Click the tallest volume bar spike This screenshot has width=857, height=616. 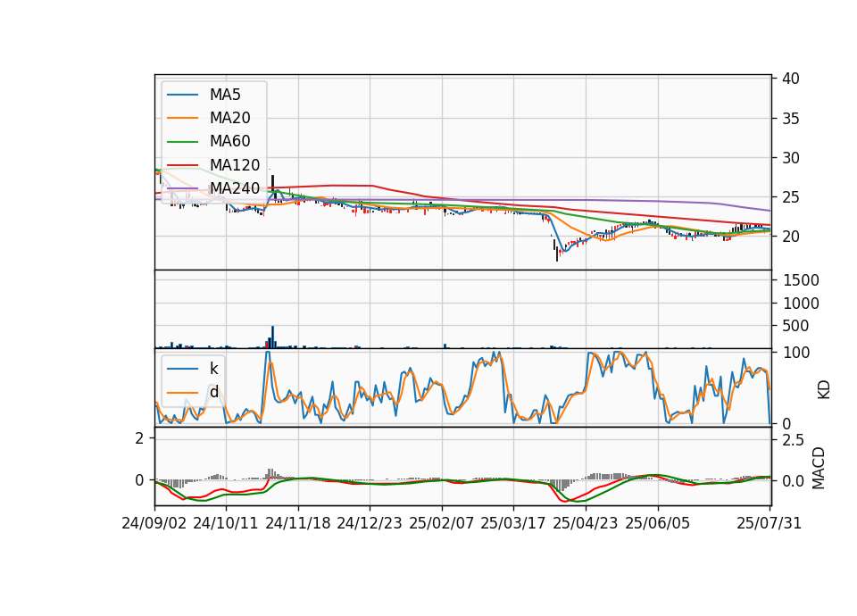(273, 337)
